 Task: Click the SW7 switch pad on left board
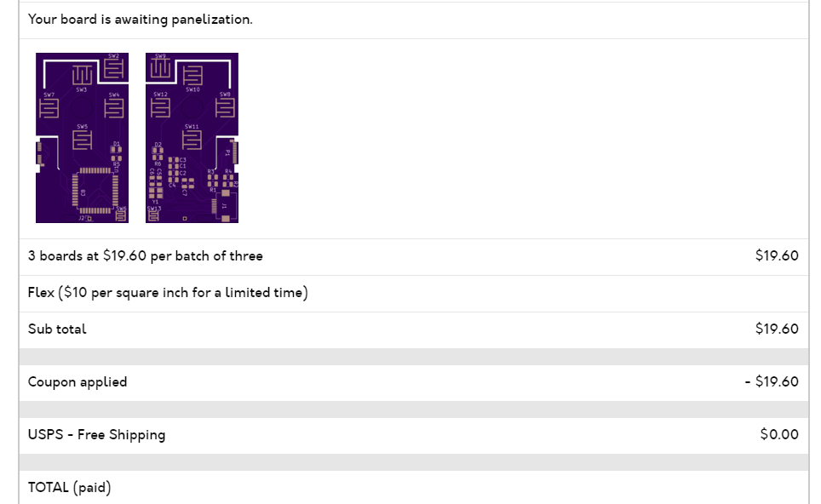tap(49, 108)
